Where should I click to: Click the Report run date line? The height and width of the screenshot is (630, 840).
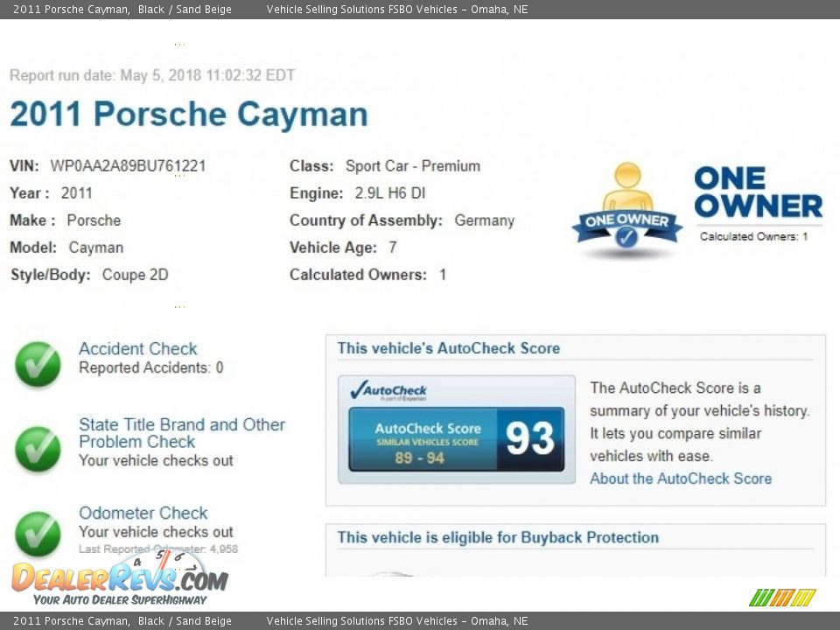152,75
